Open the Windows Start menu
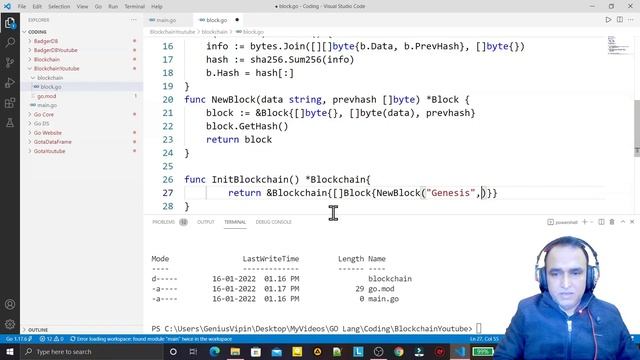640x360 pixels. (x=10, y=351)
